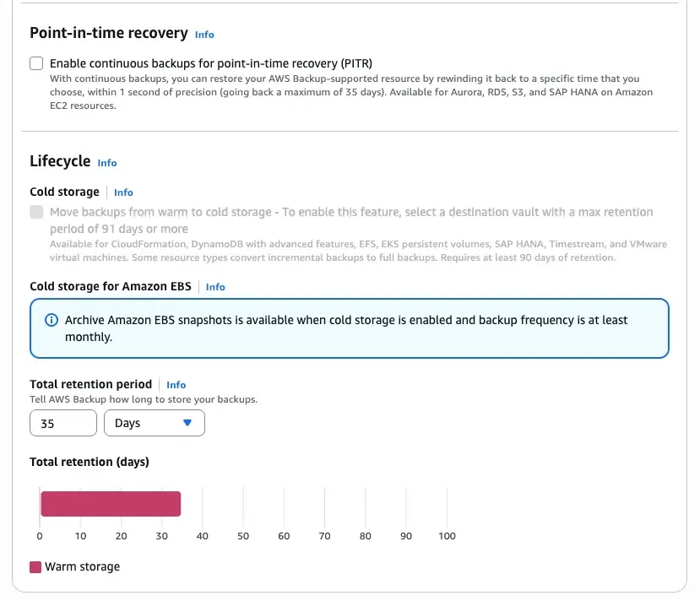This screenshot has height=601, width=700.
Task: Expand the Days unit dropdown
Action: pyautogui.click(x=154, y=424)
